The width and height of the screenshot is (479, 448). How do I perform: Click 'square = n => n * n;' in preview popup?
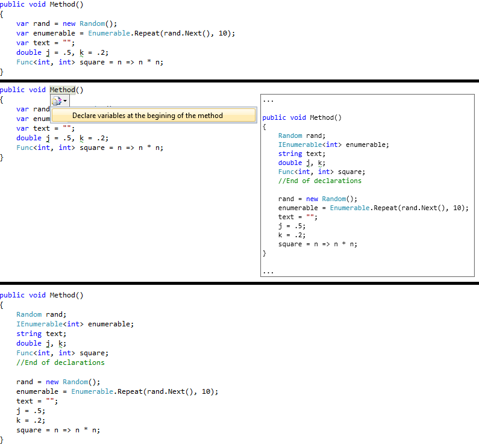pyautogui.click(x=318, y=244)
